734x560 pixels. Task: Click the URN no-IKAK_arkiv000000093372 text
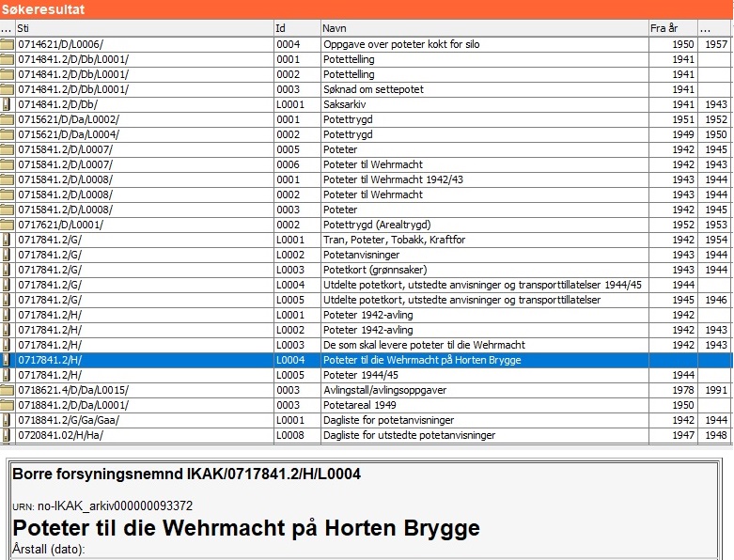click(x=115, y=506)
